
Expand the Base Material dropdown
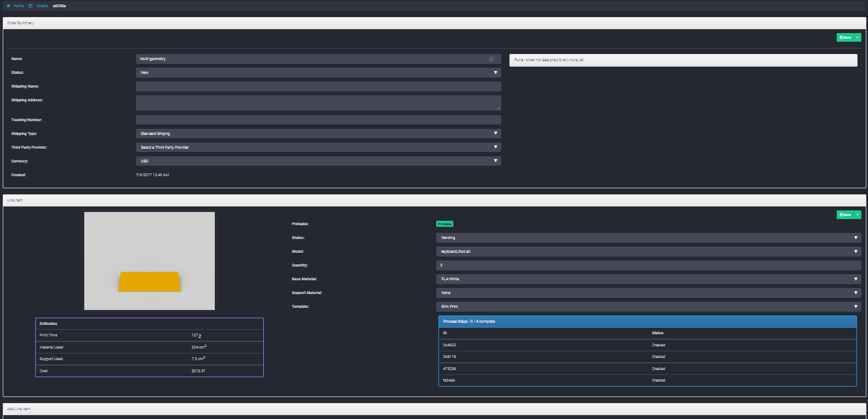tap(648, 279)
